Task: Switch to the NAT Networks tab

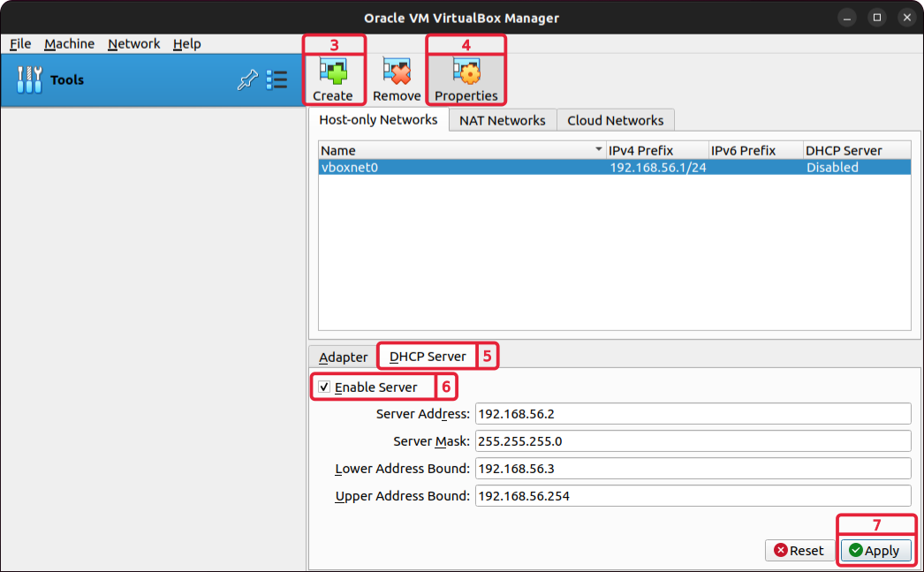Action: pyautogui.click(x=503, y=120)
